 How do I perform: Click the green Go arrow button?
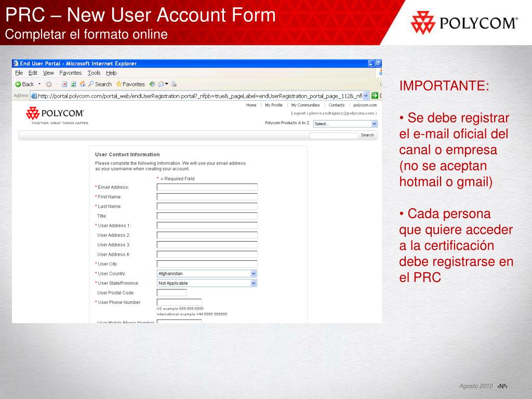375,96
